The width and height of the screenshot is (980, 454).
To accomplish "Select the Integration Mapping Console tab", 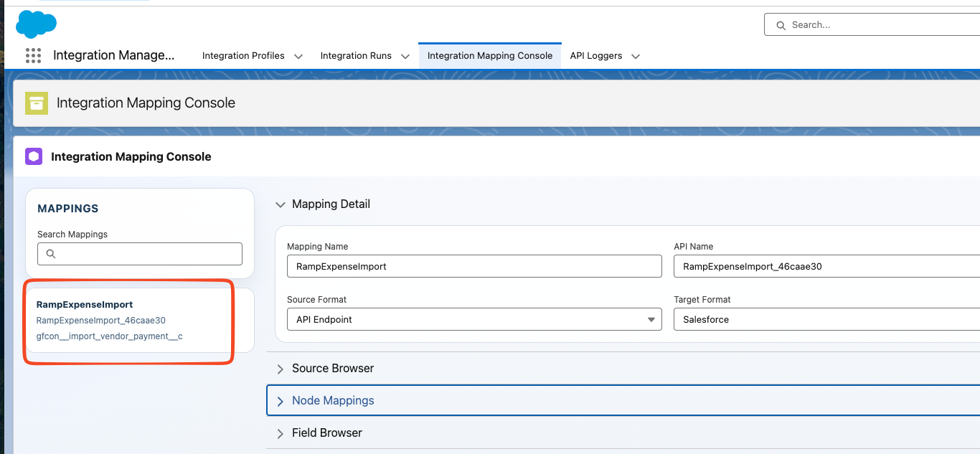I will coord(490,56).
